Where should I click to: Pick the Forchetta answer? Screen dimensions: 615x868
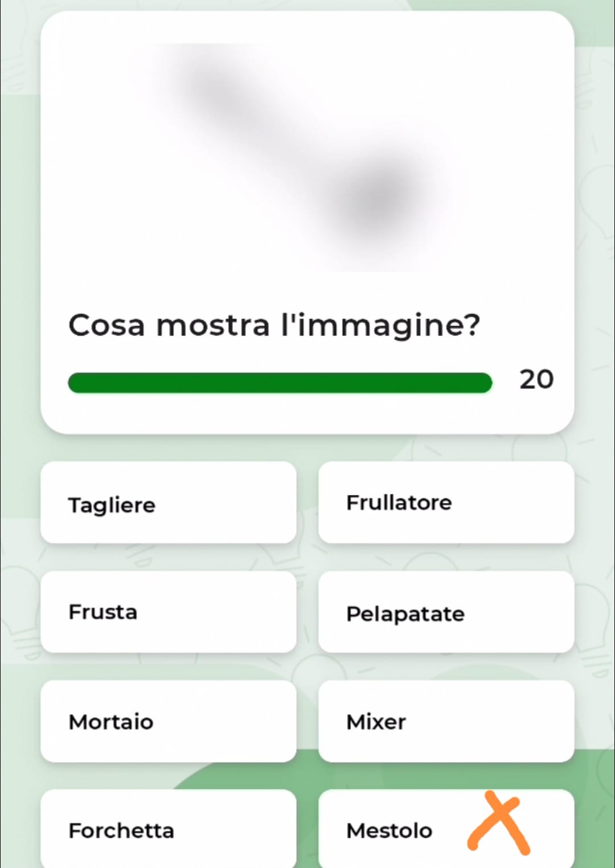(x=169, y=830)
